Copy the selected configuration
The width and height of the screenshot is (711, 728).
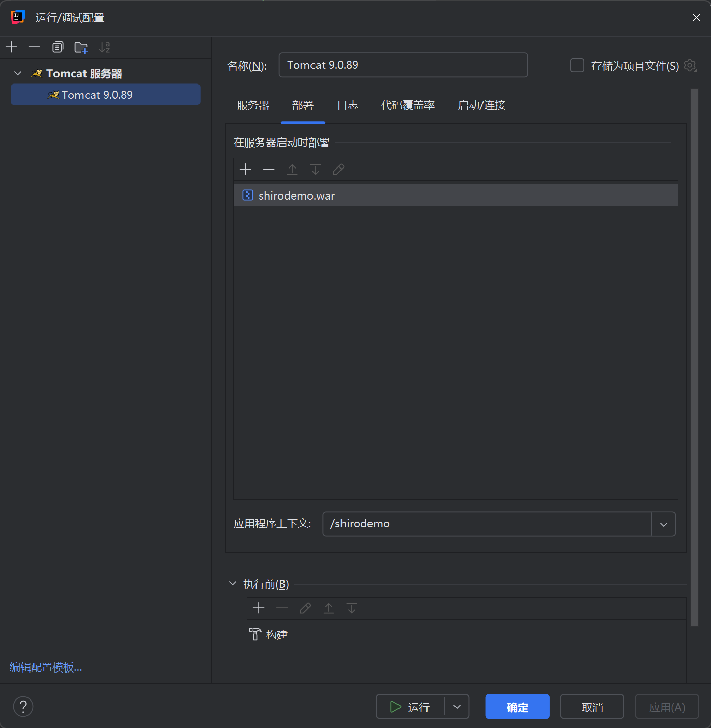point(58,47)
